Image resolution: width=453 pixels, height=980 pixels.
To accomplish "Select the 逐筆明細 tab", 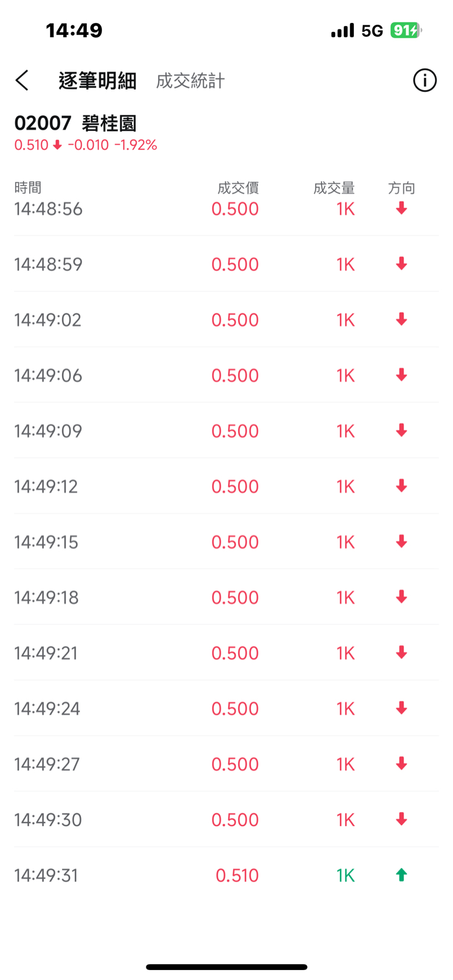I will click(x=97, y=81).
